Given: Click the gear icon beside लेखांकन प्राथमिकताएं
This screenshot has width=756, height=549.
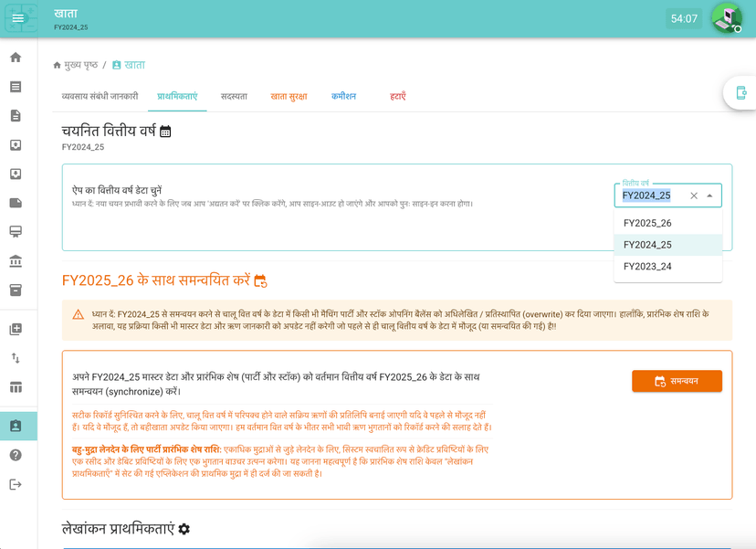Looking at the screenshot, I should pos(184,529).
